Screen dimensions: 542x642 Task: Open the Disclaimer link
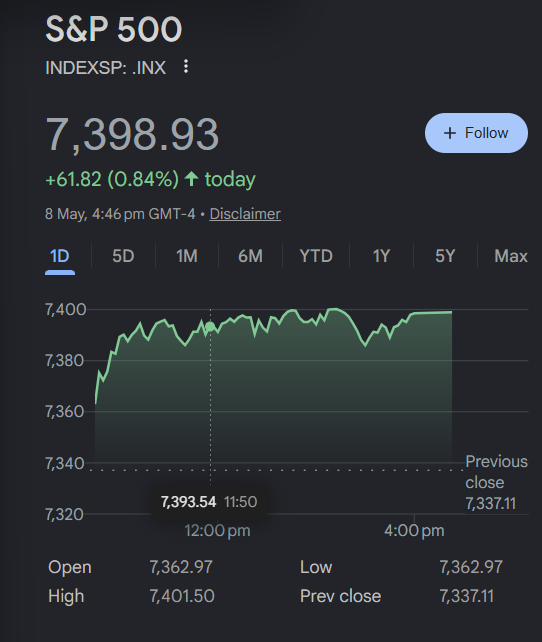(245, 214)
